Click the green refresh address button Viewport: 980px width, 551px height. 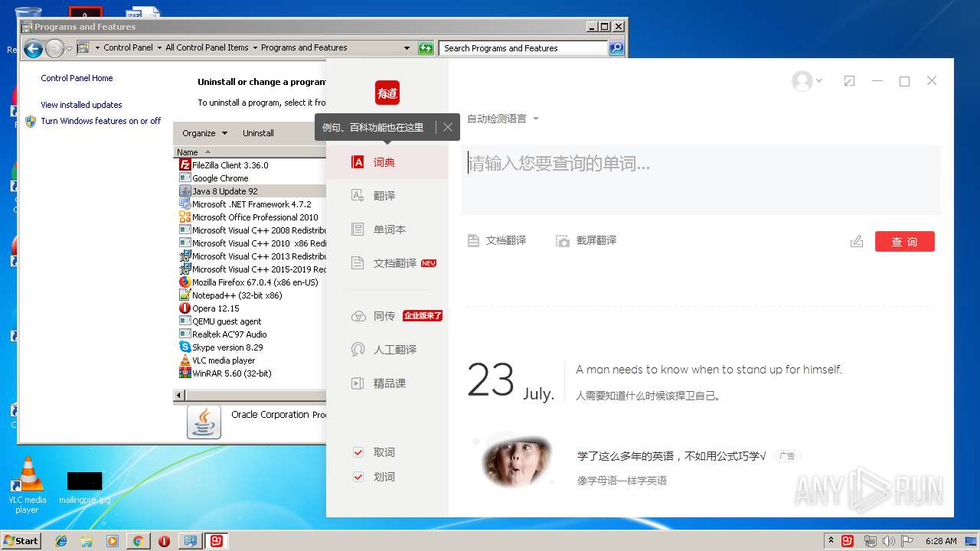pyautogui.click(x=426, y=48)
